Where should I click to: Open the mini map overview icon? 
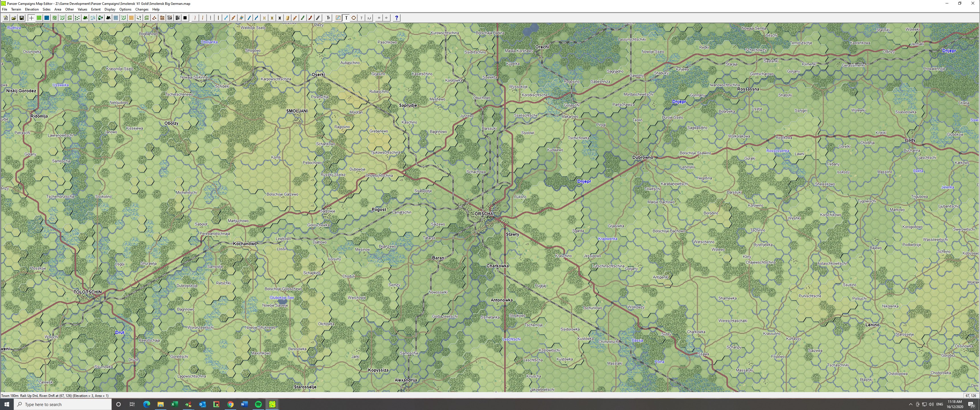338,18
